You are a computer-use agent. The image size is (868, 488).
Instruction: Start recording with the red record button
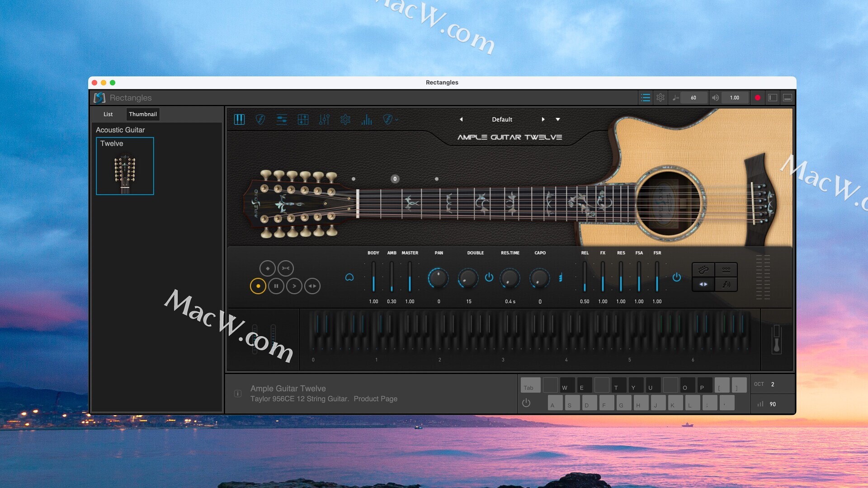(758, 98)
